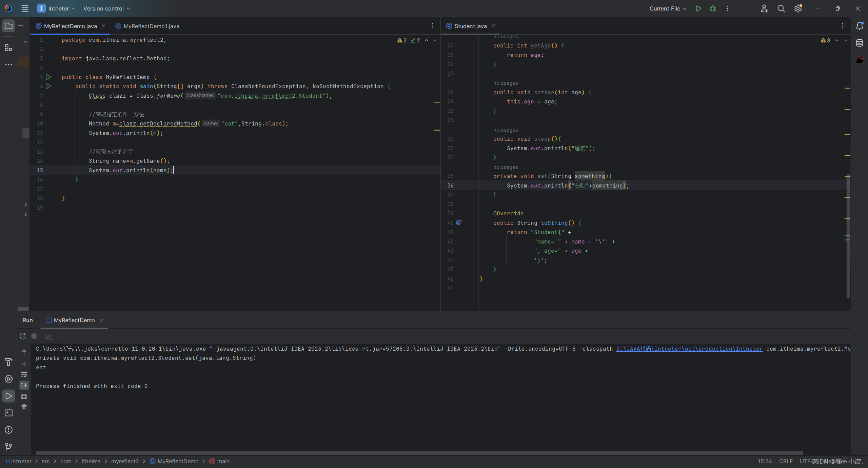This screenshot has height=468, width=868.
Task: Open Student.java editor tab options menu
Action: point(843,26)
